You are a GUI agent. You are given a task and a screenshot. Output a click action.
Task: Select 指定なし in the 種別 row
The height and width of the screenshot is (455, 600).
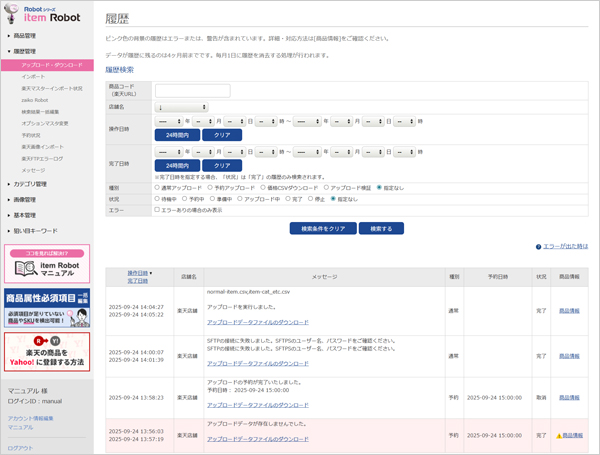pyautogui.click(x=379, y=188)
